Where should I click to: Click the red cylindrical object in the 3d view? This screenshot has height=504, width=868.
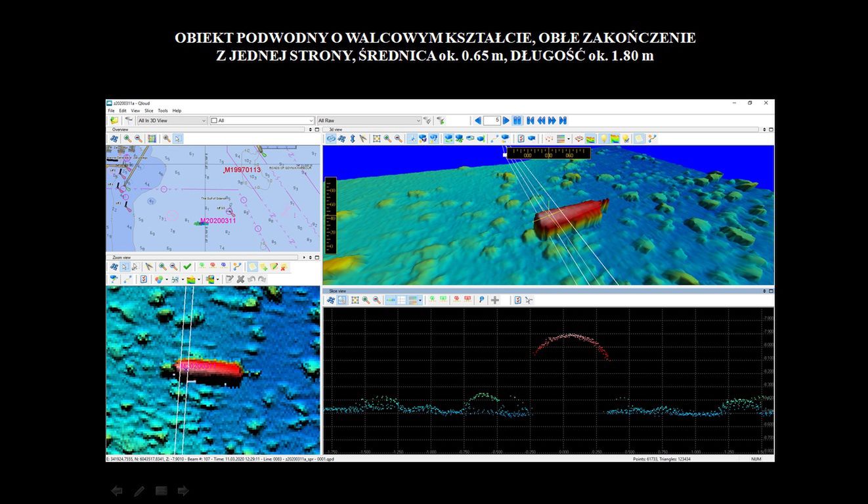(569, 218)
